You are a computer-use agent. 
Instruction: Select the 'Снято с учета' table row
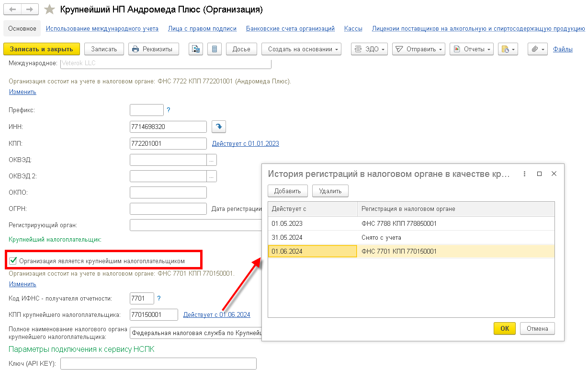click(411, 237)
